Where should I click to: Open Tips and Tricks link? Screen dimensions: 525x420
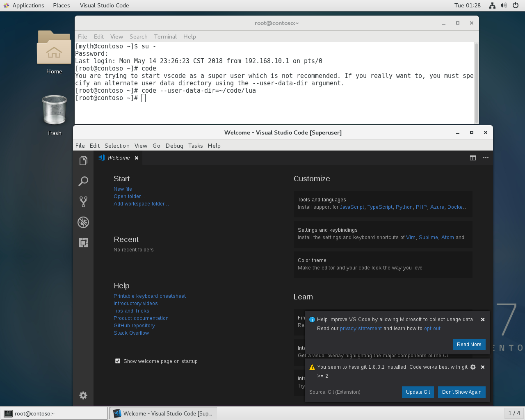click(131, 311)
